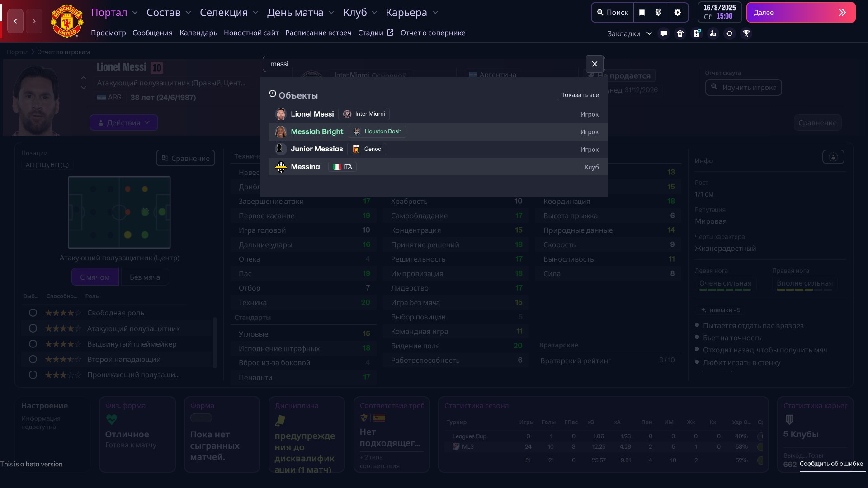Viewport: 868px width, 488px height.
Task: Open the Отчет о сопернике tab
Action: tap(433, 33)
